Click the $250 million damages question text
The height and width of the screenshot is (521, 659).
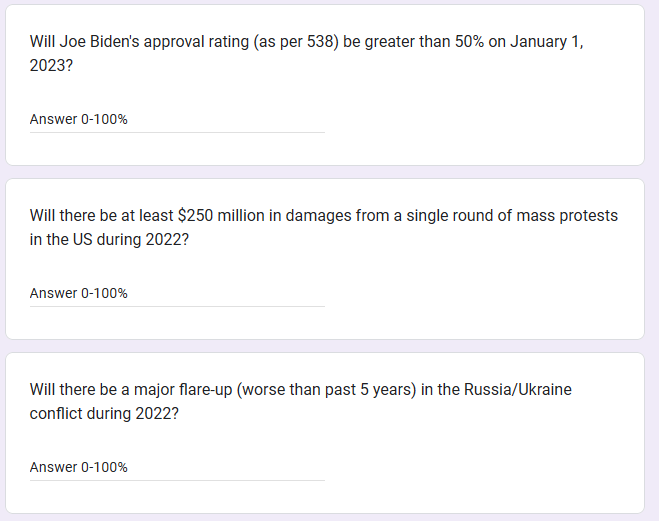point(323,216)
